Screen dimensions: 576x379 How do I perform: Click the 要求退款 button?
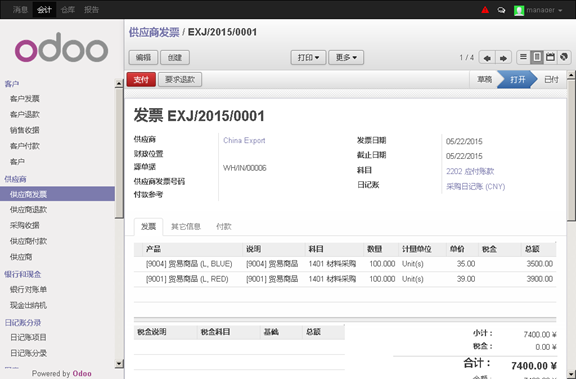[180, 79]
